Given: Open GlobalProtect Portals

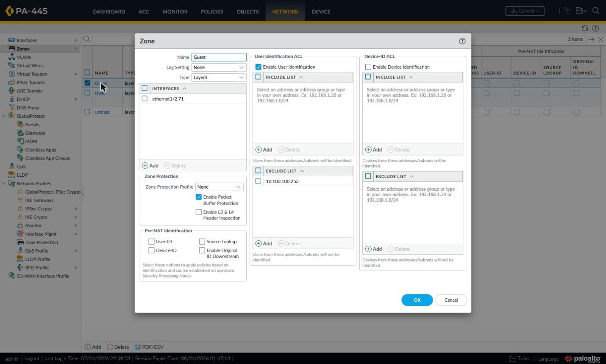Looking at the screenshot, I should pos(32,125).
